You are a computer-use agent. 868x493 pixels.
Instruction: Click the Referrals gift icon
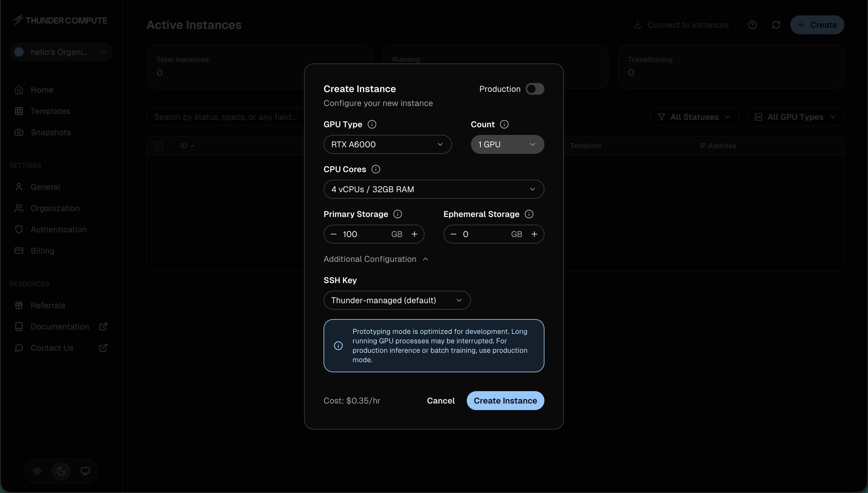click(x=19, y=306)
